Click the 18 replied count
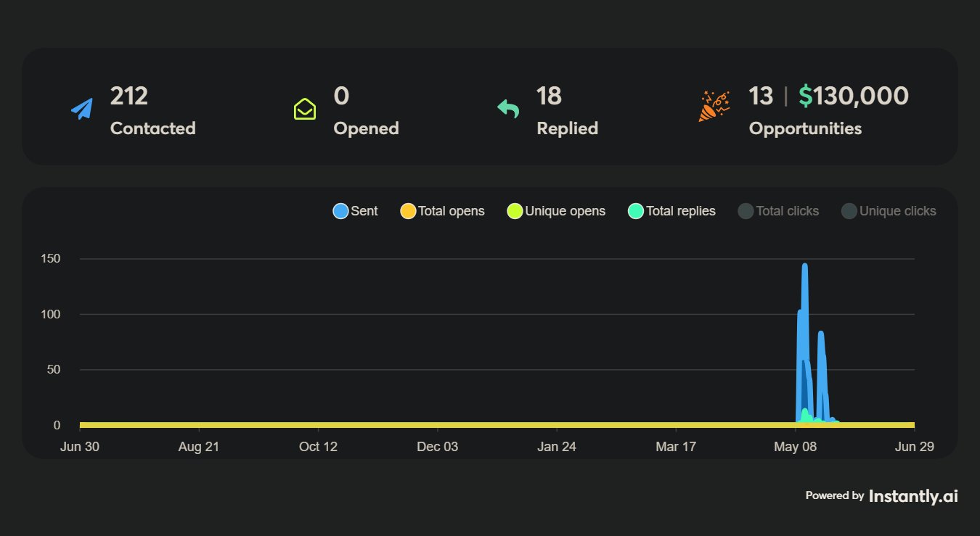Image resolution: width=980 pixels, height=536 pixels. (x=550, y=96)
